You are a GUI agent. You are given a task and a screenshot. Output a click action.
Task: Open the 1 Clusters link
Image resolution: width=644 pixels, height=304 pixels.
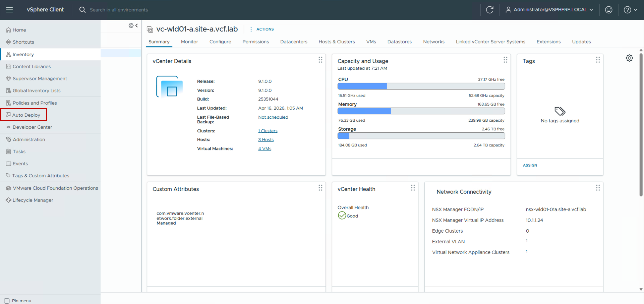point(268,131)
